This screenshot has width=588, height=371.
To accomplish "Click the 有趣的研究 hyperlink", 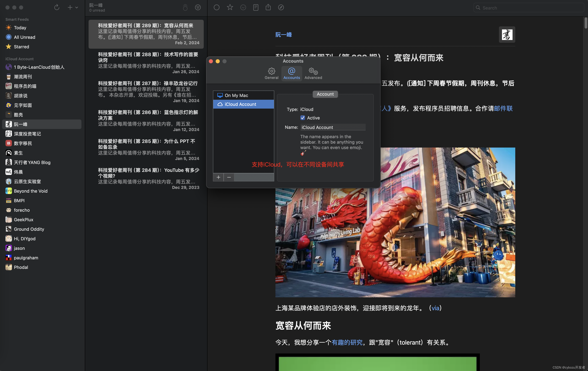I will (347, 342).
